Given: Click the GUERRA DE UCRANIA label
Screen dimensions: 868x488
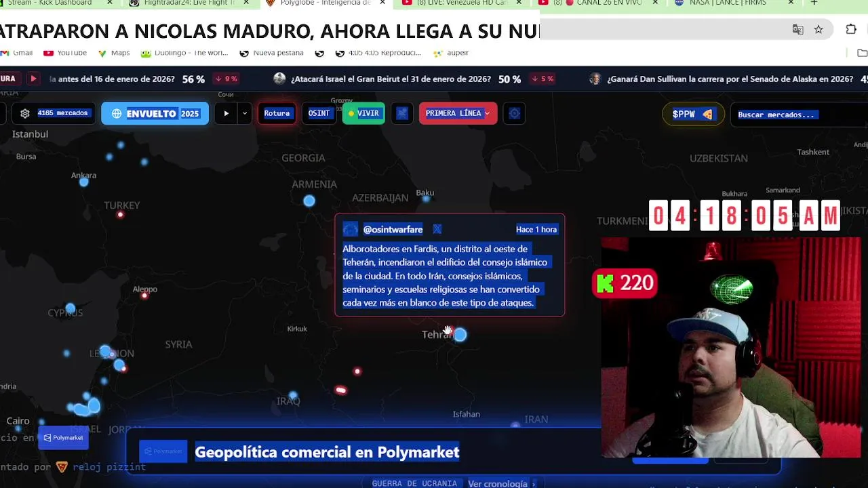Looking at the screenshot, I should [414, 483].
